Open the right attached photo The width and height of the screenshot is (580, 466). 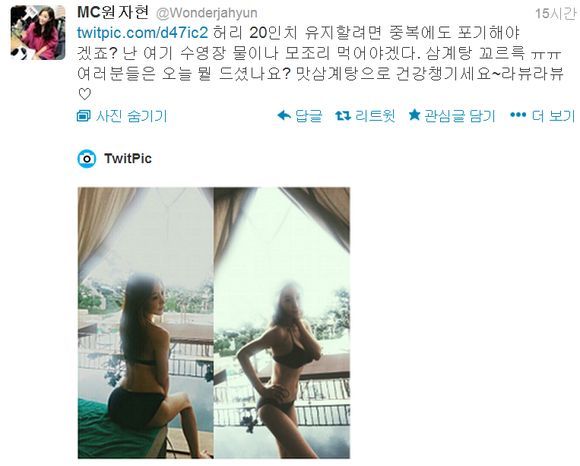click(282, 323)
